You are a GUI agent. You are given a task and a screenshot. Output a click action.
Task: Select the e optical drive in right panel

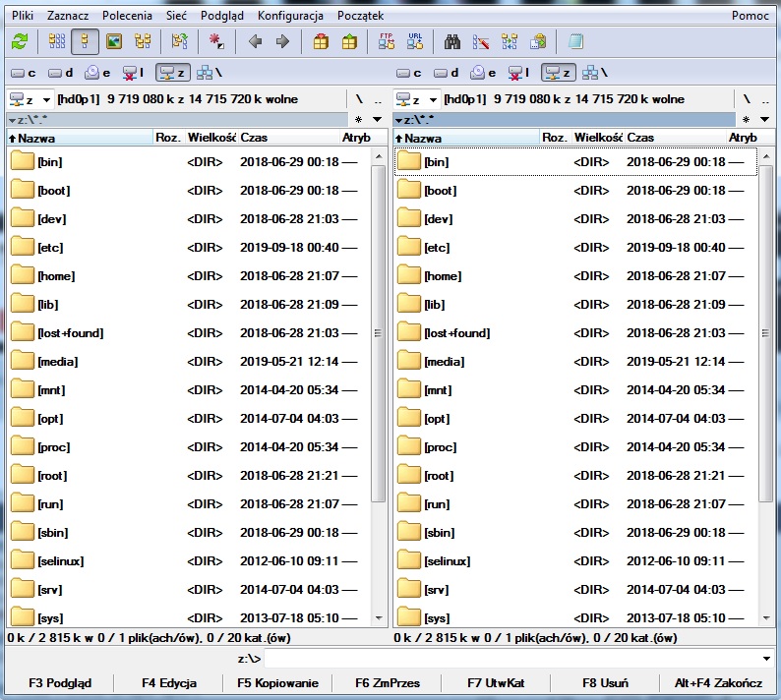tap(483, 73)
